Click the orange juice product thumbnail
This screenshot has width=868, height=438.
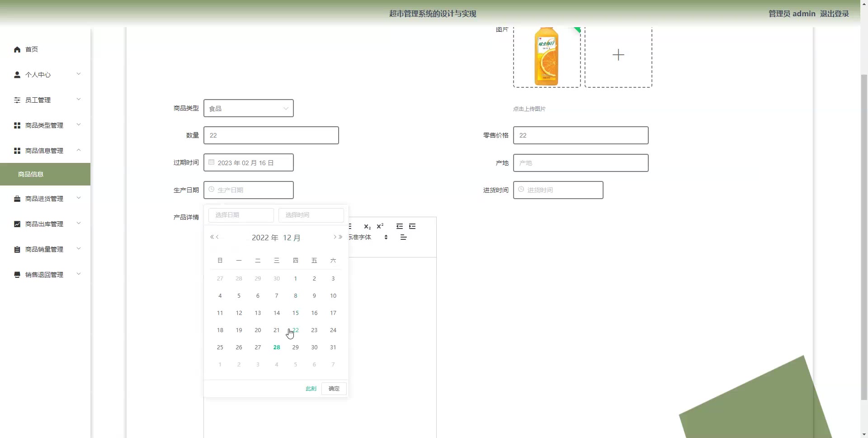547,56
